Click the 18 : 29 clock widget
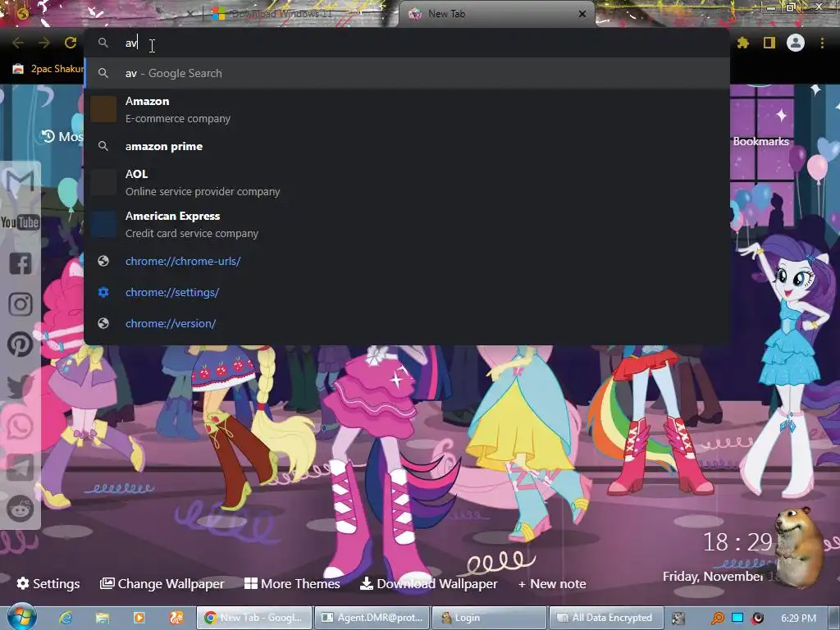 (737, 542)
